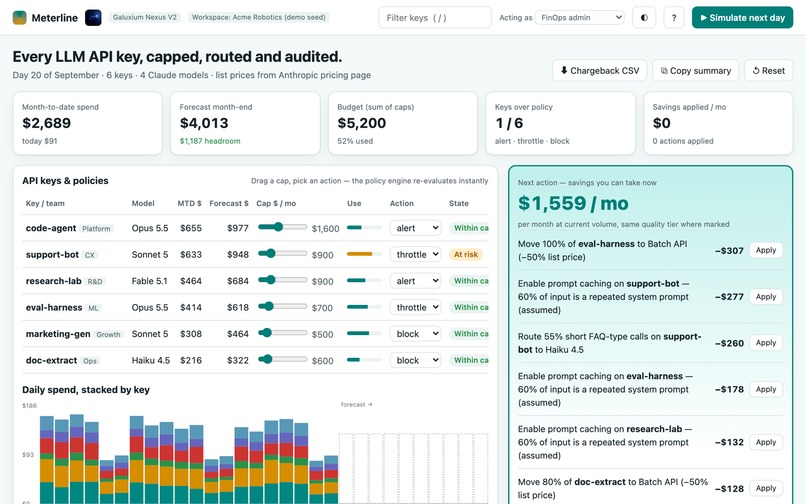Apply prompt caching on research-lab
Image resolution: width=806 pixels, height=504 pixels.
766,442
